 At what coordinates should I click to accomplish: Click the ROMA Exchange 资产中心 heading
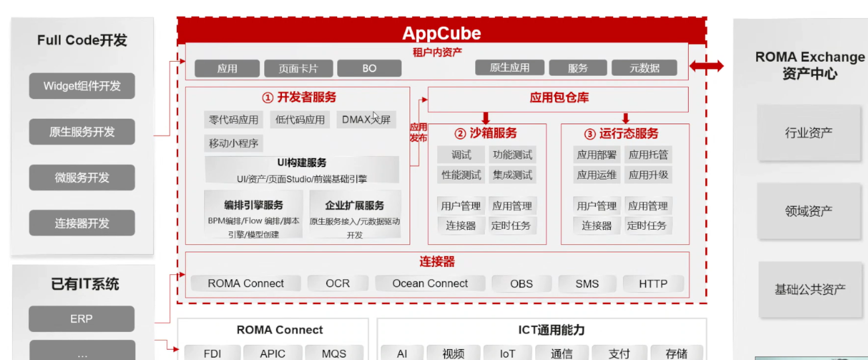point(810,65)
